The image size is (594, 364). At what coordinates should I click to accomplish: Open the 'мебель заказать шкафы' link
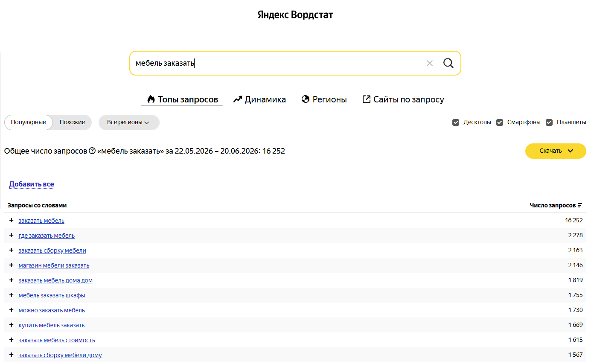(x=52, y=295)
